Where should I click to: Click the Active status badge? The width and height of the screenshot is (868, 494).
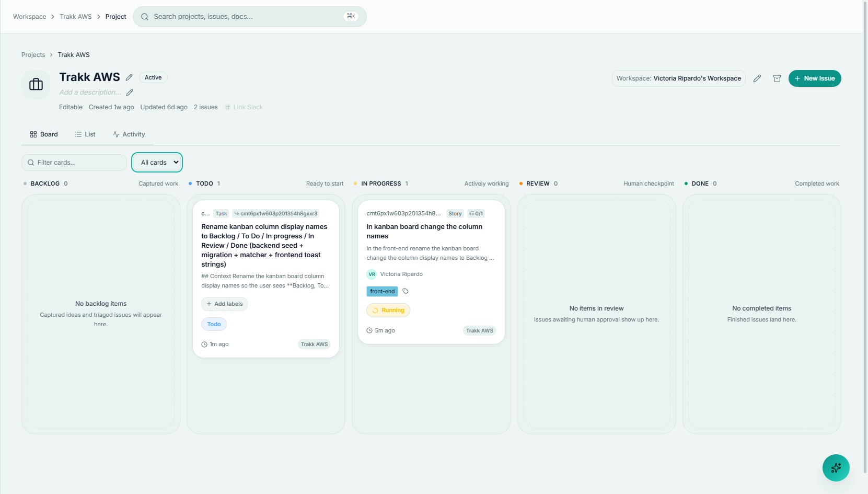153,77
